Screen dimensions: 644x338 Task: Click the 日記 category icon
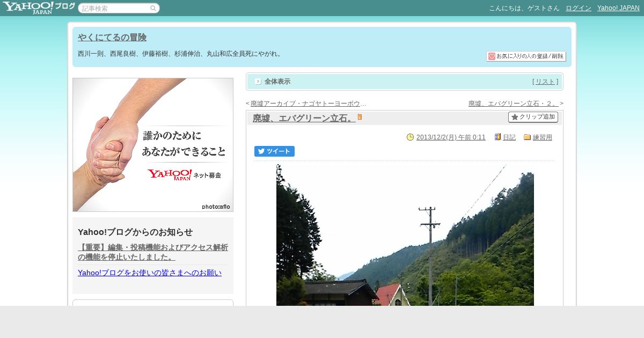[x=498, y=137]
